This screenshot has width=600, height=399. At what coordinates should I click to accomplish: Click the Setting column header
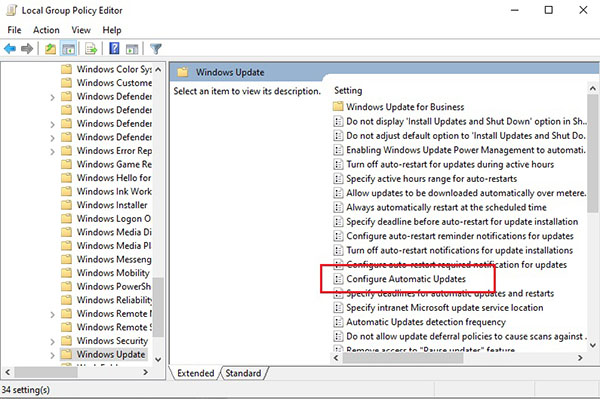point(348,90)
